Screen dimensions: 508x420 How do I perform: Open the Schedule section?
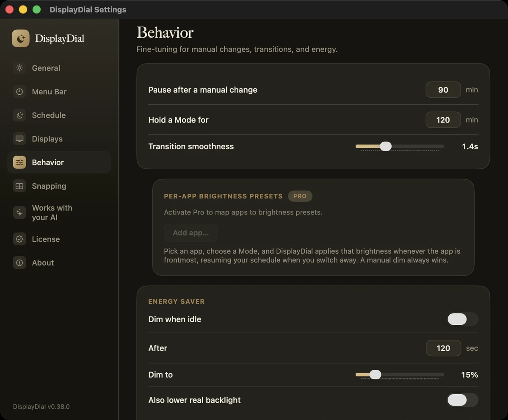[x=59, y=115]
